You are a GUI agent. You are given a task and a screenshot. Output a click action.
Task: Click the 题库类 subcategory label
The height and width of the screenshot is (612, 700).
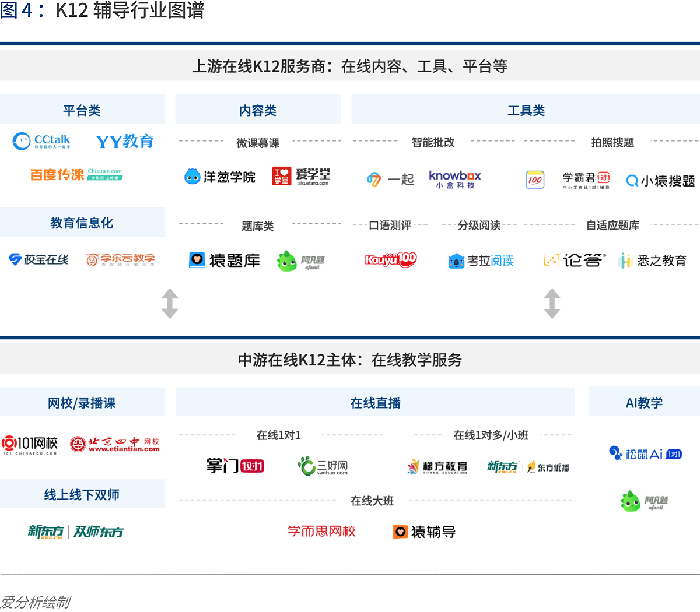coord(258,226)
